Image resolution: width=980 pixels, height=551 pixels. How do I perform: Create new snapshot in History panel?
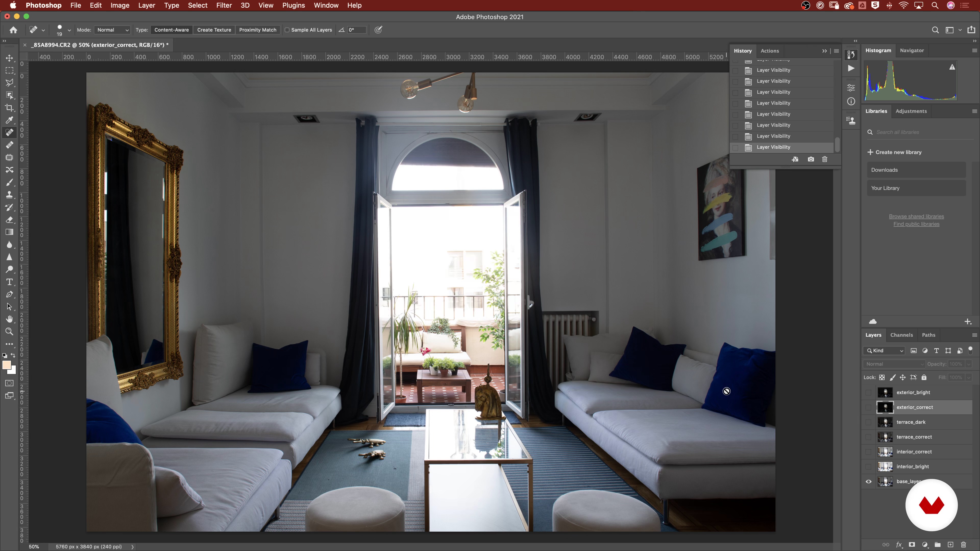coord(811,159)
